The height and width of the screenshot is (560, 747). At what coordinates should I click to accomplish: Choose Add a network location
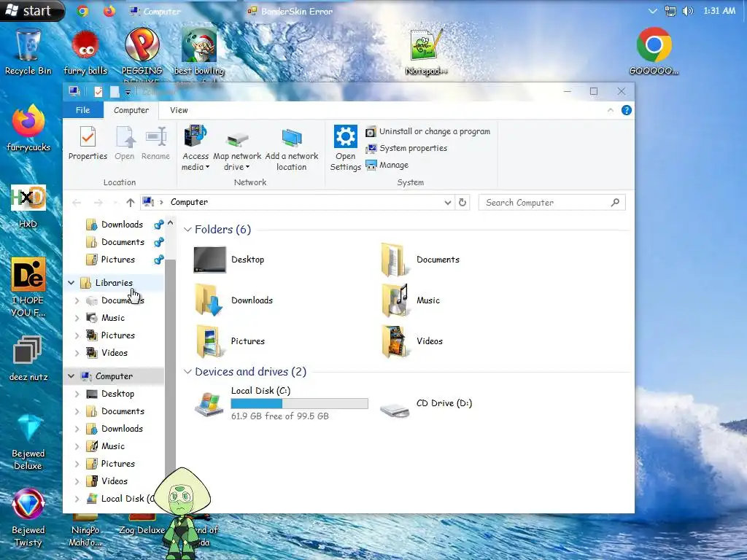292,147
